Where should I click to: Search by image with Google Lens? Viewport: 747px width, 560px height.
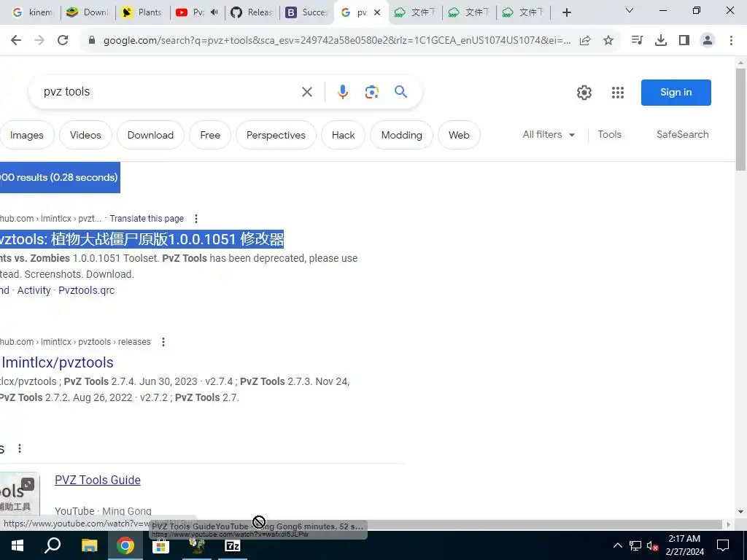(x=371, y=92)
